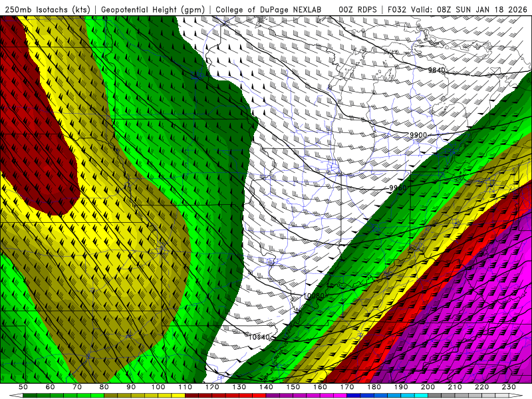
Task: Click the 'F032' forecast hour text
Action: coord(397,9)
